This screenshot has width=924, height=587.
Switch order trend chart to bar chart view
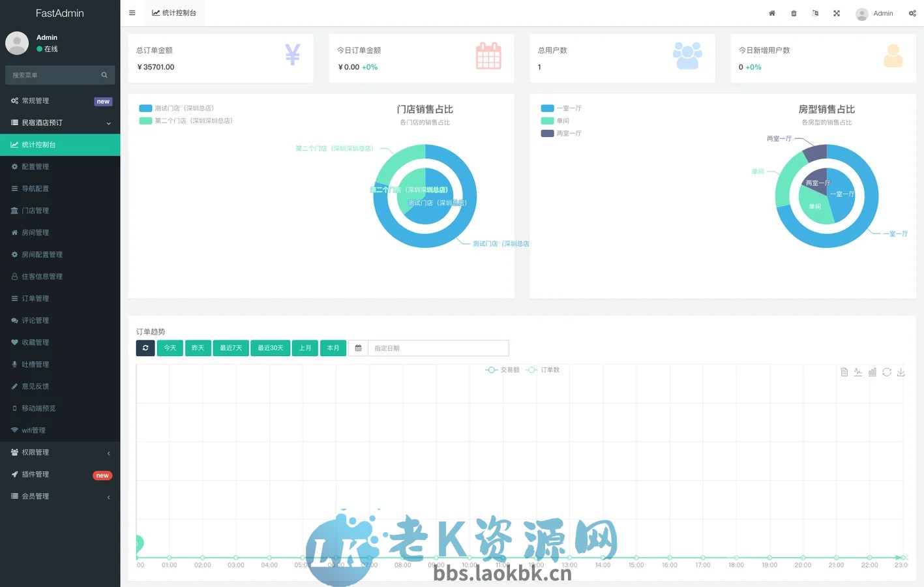tap(872, 372)
